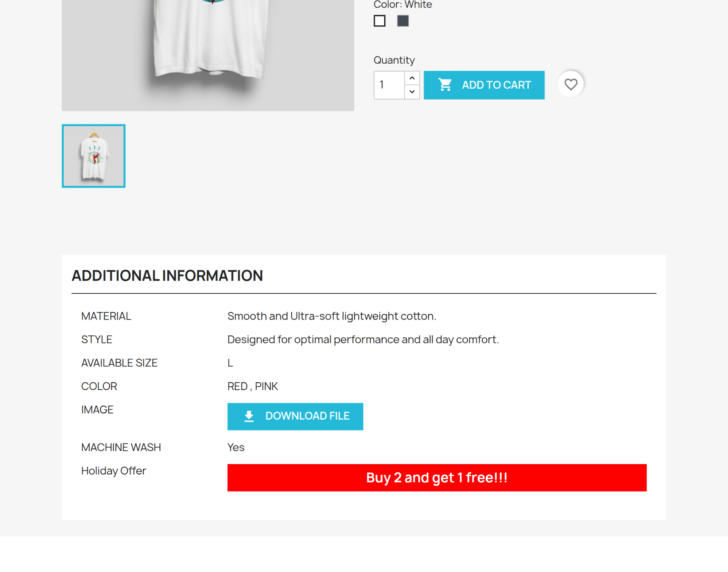Increase quantity with the up arrow
The width and height of the screenshot is (728, 572).
(x=412, y=78)
